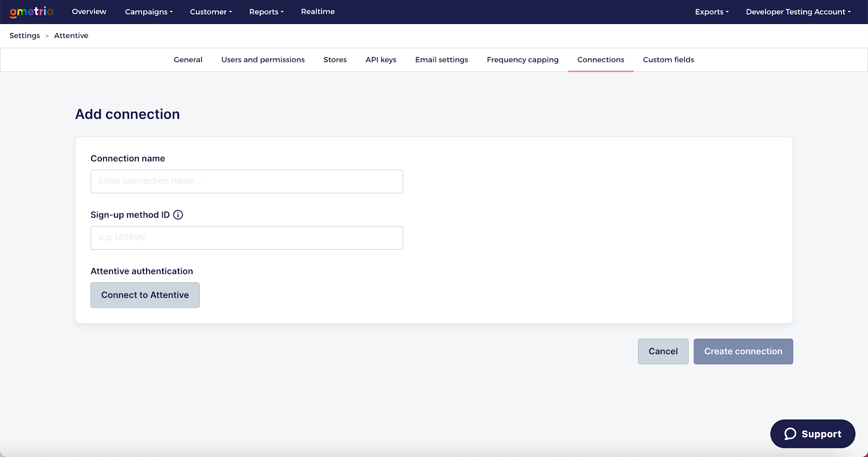Click the info icon beside Sign-up method ID
This screenshot has height=457, width=868.
[178, 215]
